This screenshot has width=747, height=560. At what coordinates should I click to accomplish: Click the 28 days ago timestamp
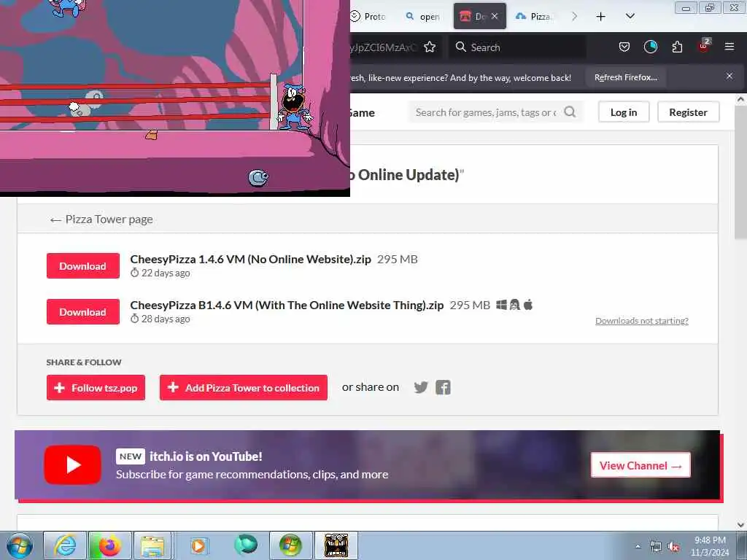(166, 319)
